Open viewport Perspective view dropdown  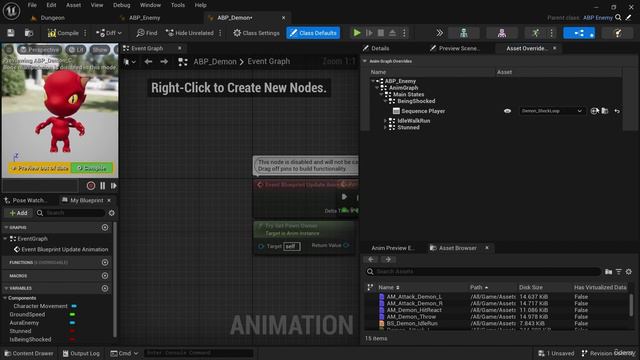[40, 50]
